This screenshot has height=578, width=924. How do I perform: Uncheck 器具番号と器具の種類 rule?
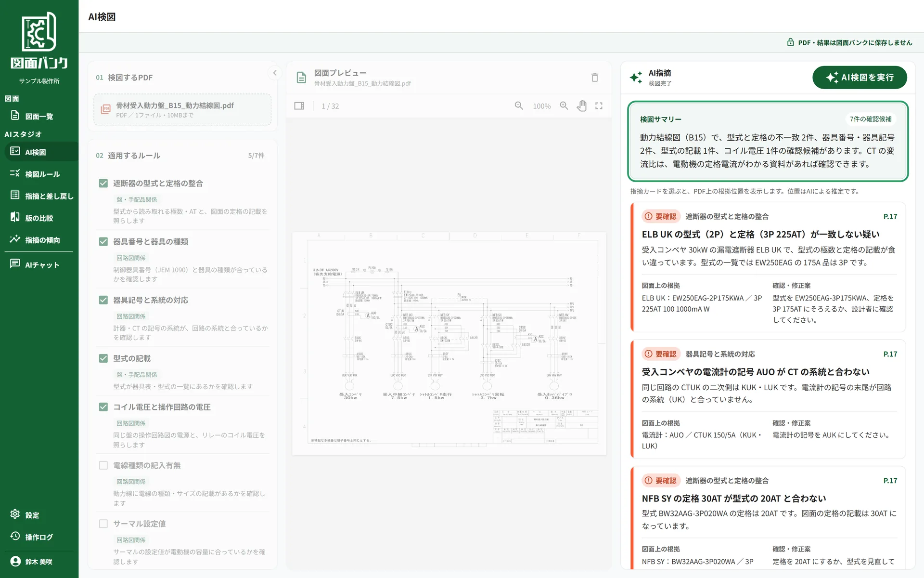(x=103, y=241)
